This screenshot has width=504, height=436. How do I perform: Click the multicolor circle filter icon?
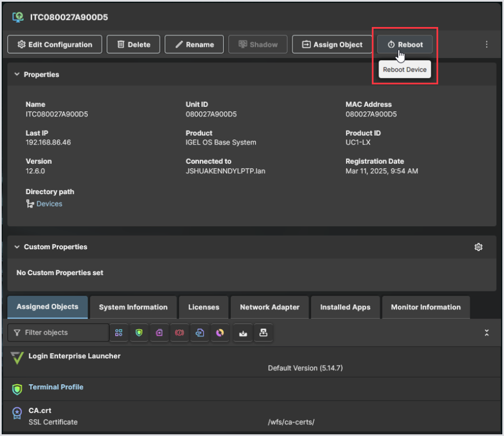pos(220,333)
